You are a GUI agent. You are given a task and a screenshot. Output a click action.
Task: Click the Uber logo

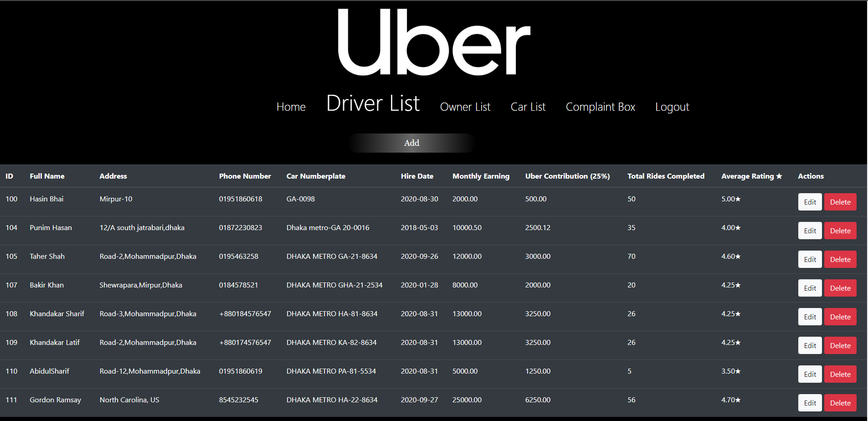click(434, 42)
